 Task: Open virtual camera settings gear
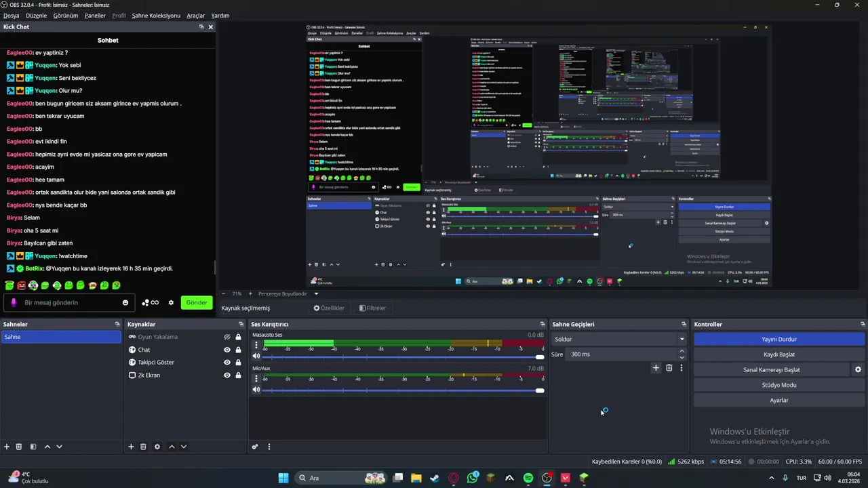coord(858,370)
